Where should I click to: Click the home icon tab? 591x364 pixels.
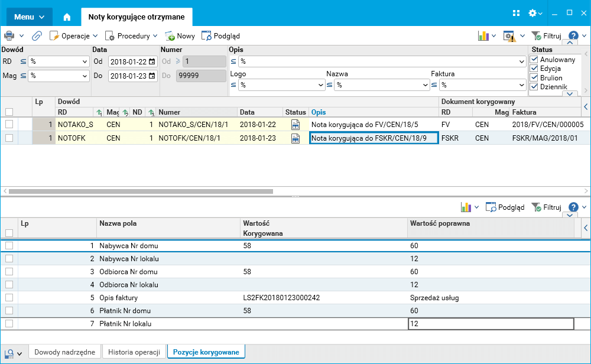pyautogui.click(x=67, y=17)
